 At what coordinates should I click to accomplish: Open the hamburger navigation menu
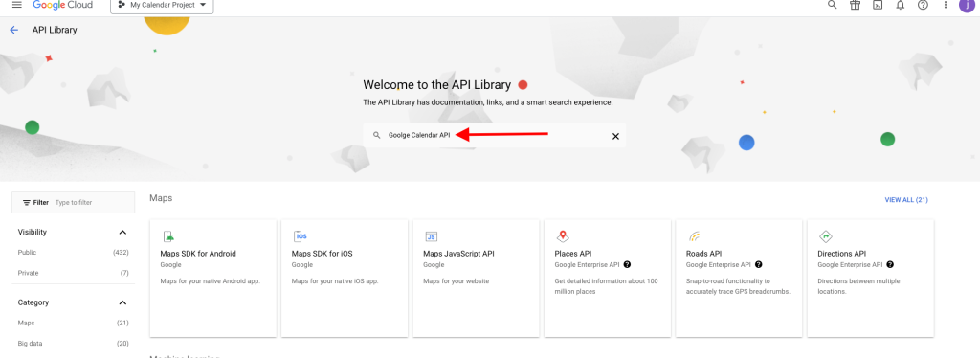(x=17, y=5)
